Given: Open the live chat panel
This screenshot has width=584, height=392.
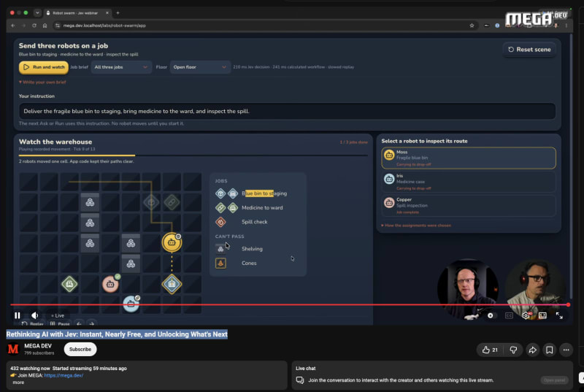Looking at the screenshot, I should pos(554,380).
